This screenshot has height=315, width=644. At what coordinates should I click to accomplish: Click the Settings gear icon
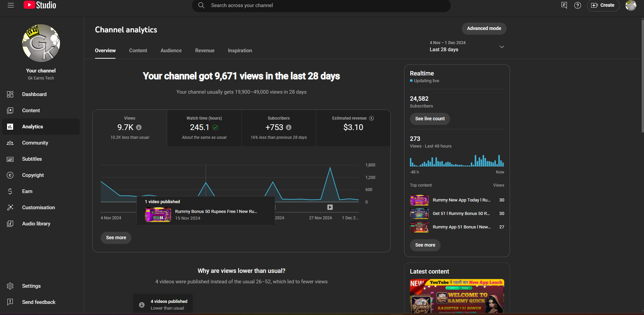(x=10, y=286)
